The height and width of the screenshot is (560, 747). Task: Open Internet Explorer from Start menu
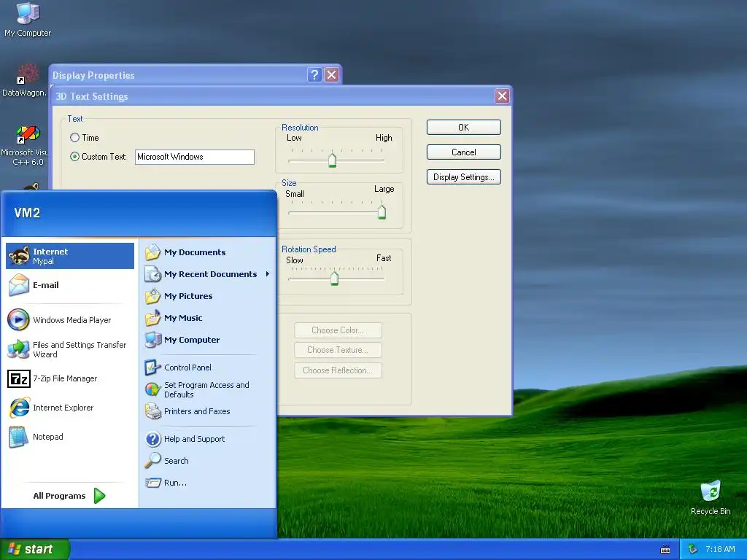[x=70, y=408]
